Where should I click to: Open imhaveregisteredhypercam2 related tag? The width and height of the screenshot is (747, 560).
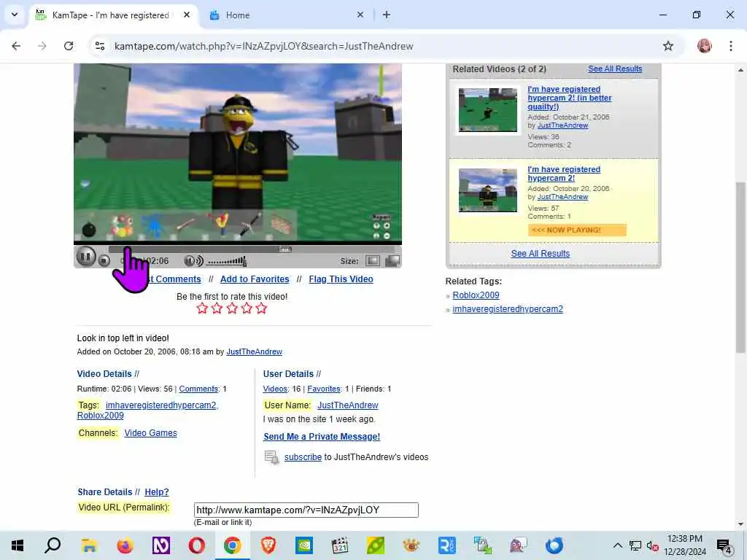508,309
